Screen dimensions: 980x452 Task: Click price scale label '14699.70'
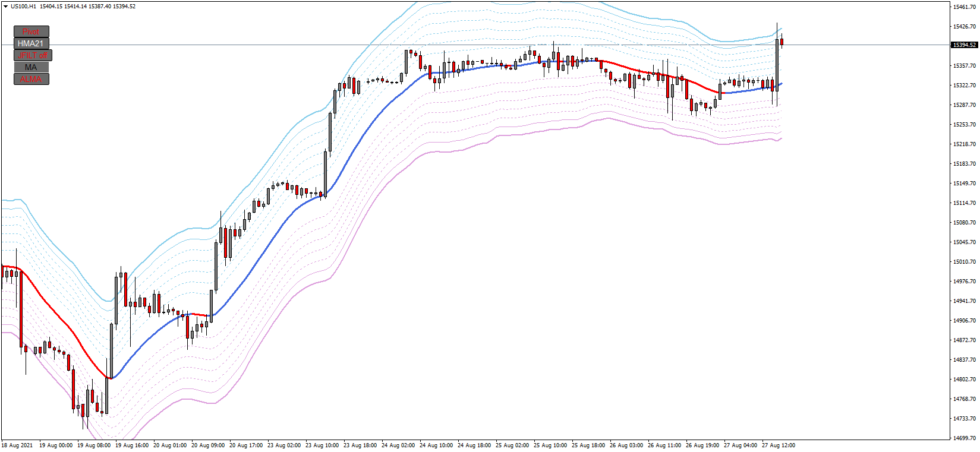pyautogui.click(x=965, y=438)
